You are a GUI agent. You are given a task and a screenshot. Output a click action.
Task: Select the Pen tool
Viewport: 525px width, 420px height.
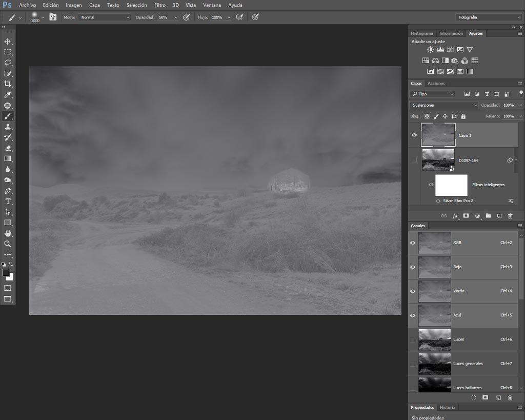point(7,191)
